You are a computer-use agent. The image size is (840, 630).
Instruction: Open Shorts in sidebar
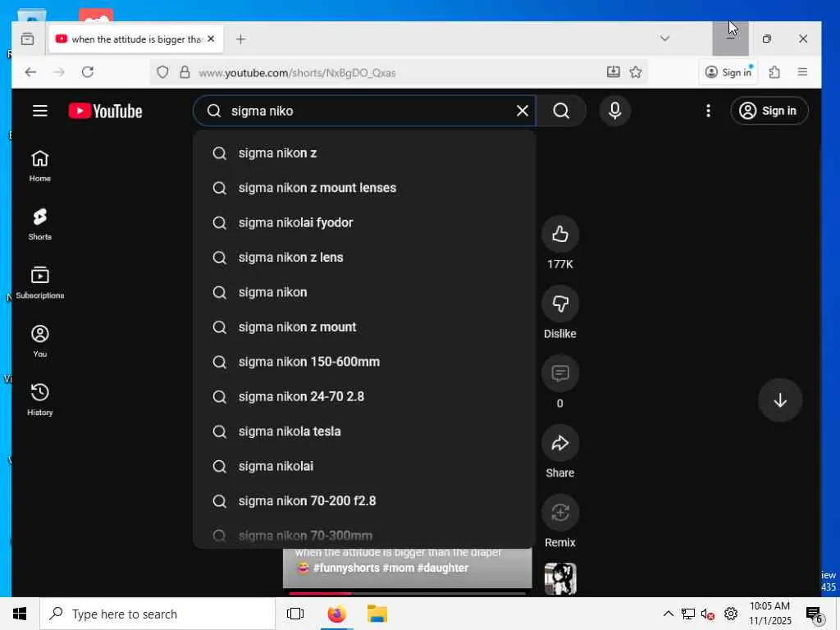[x=40, y=225]
